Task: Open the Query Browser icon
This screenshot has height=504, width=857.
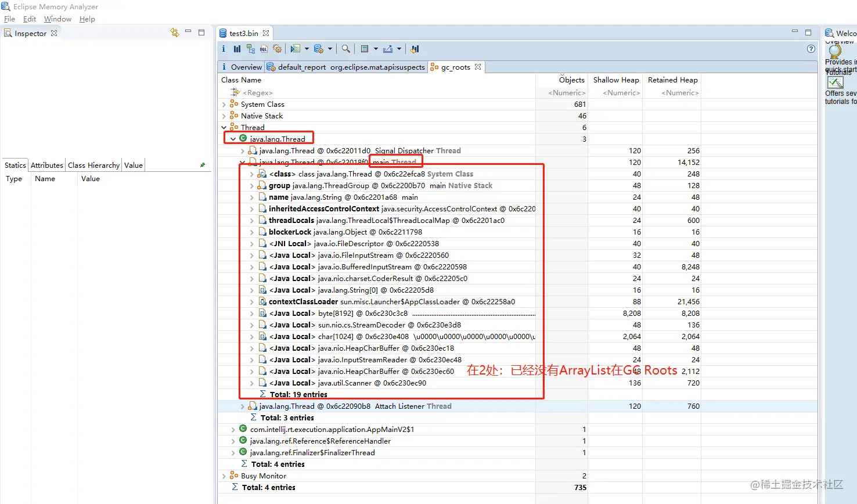Action: (318, 49)
